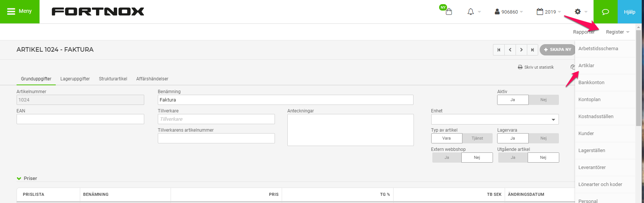Image resolution: width=644 pixels, height=203 pixels.
Task: Set Typ av artikel to Tjänst
Action: point(477,138)
